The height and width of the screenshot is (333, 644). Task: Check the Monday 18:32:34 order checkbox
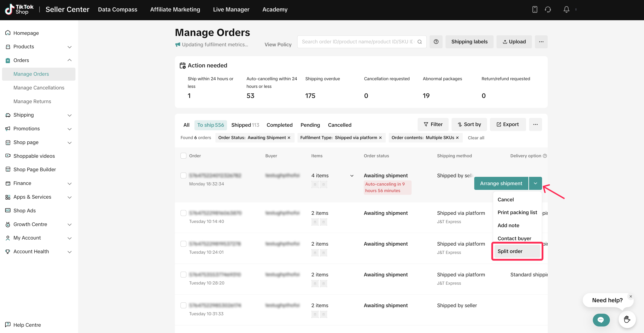[183, 175]
